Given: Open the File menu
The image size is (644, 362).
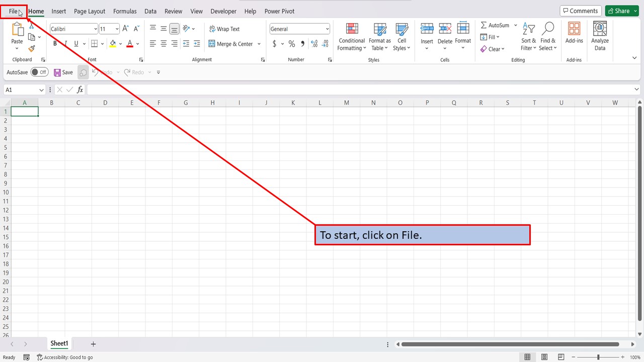Looking at the screenshot, I should (14, 11).
